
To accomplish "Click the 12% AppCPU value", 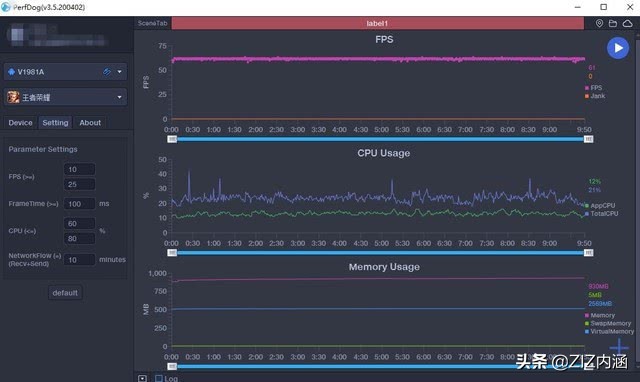I will tap(594, 181).
